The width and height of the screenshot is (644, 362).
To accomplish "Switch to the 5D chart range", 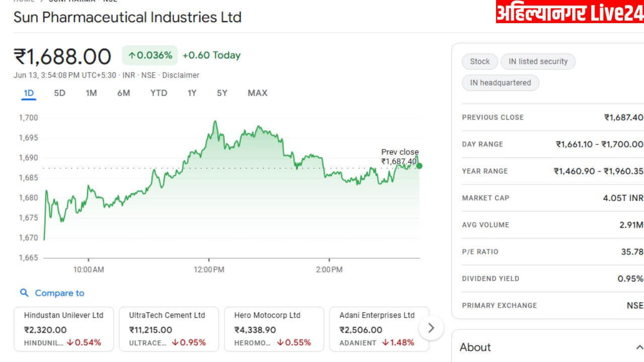I will [59, 93].
